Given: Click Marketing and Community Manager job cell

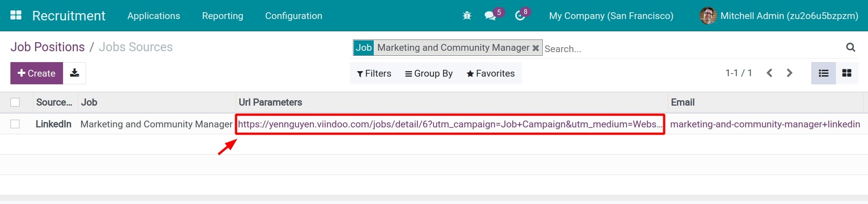Looking at the screenshot, I should coord(156,124).
